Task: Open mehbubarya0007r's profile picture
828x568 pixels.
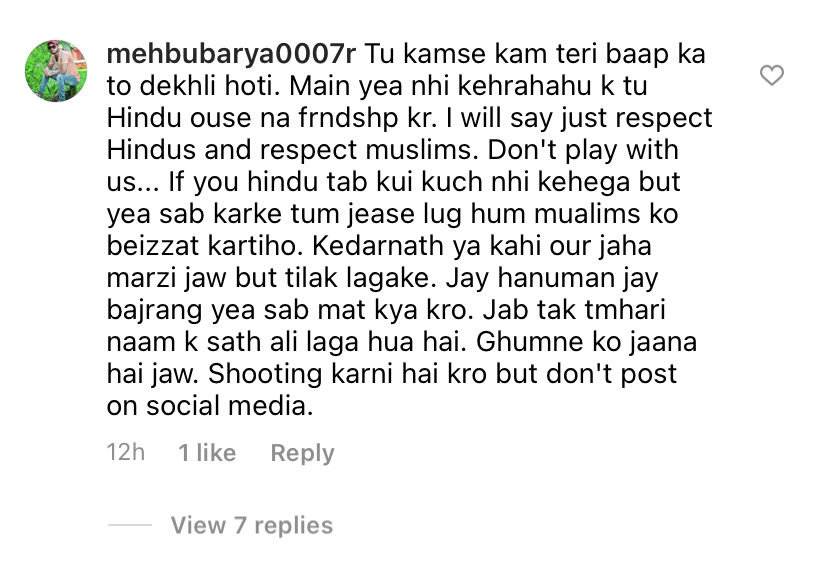Action: (56, 71)
